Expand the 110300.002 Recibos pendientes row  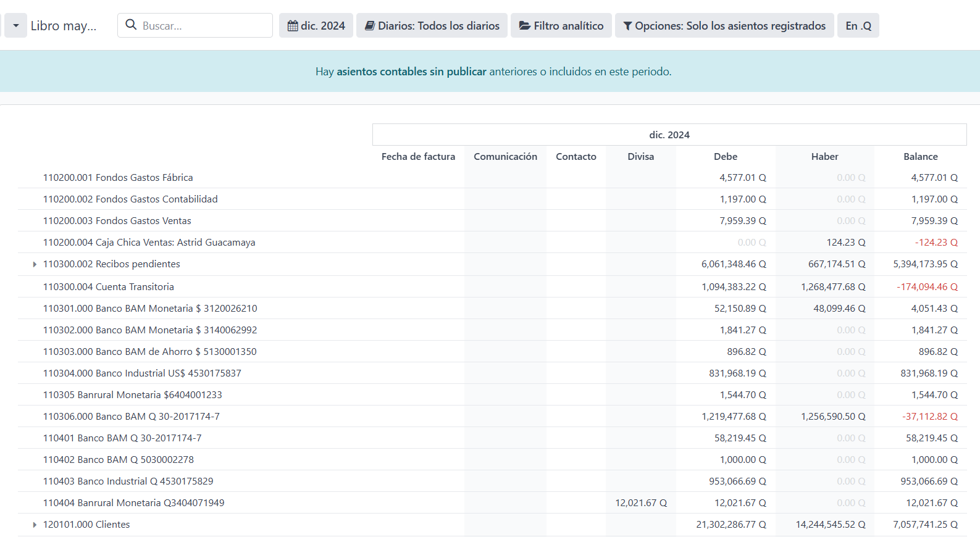click(35, 264)
